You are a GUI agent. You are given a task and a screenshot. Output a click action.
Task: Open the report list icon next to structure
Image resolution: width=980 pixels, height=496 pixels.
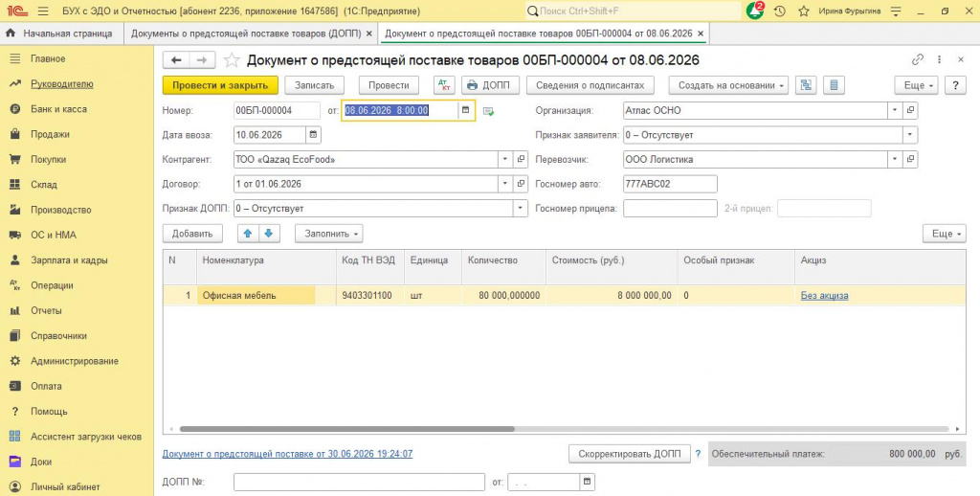tap(834, 85)
